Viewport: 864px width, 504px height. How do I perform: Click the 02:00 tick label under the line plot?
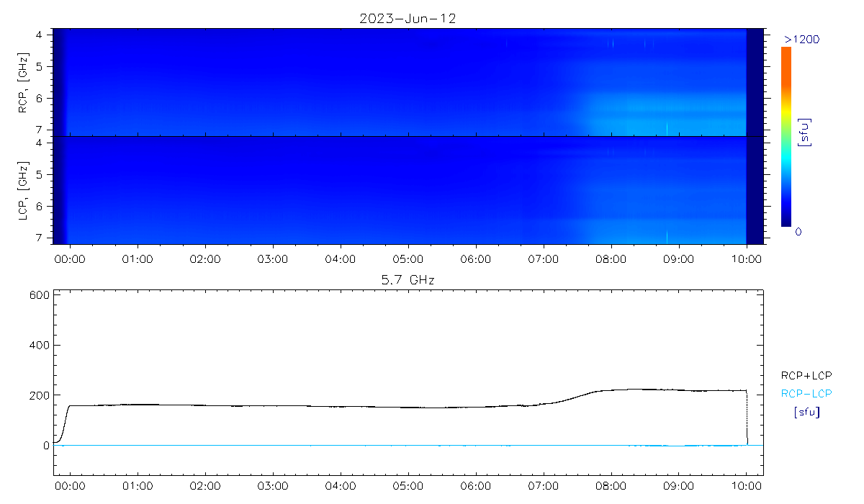(204, 487)
